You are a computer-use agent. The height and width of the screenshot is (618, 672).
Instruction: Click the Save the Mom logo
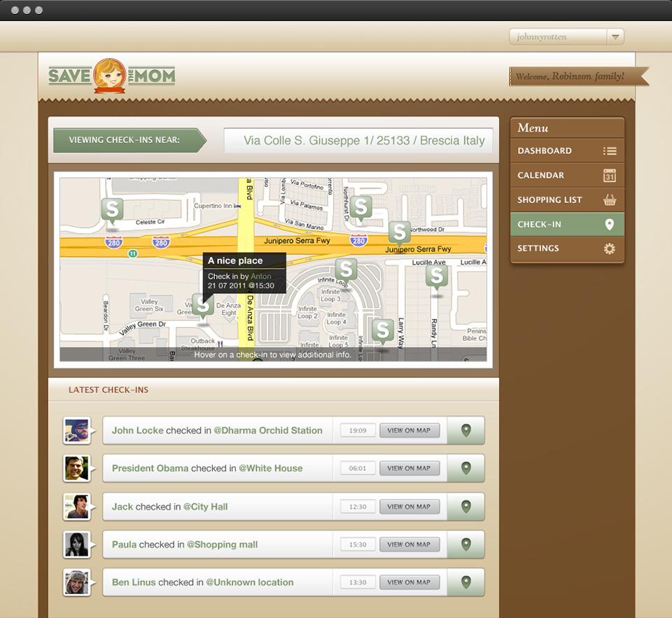(112, 76)
